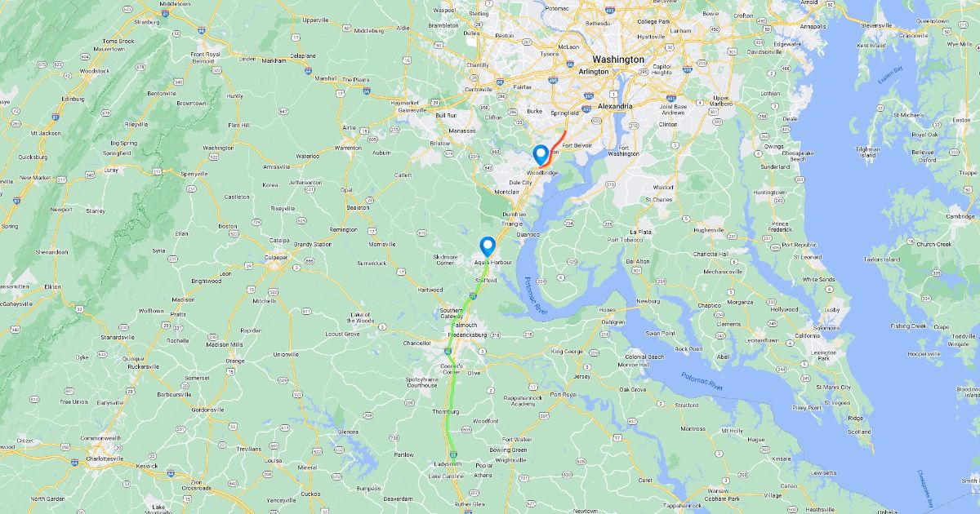This screenshot has width=980, height=514.
Task: Select the Warrenton town label
Action: point(347,148)
